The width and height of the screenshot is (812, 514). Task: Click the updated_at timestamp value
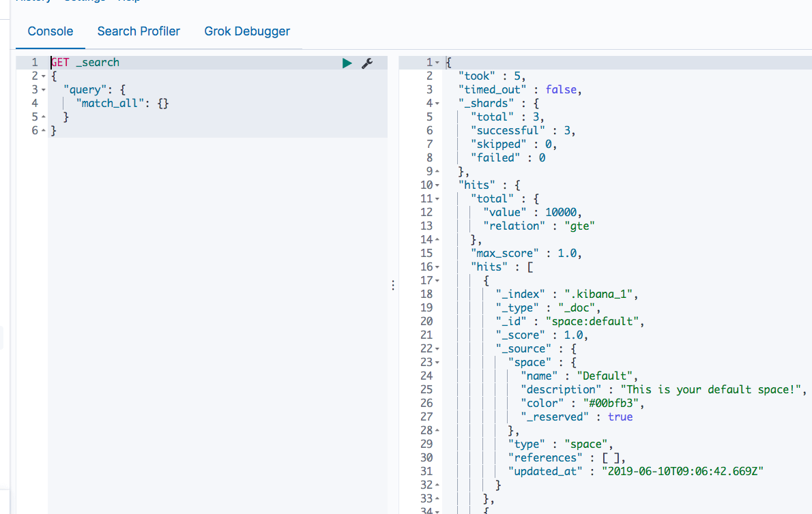click(x=682, y=472)
